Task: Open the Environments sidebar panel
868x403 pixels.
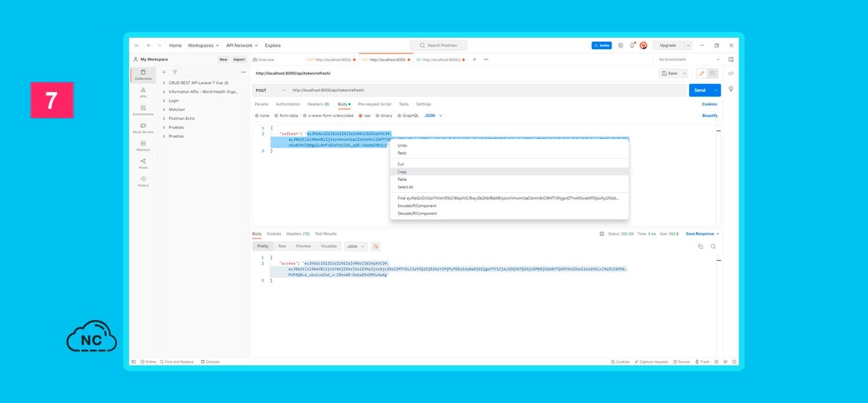Action: (143, 111)
